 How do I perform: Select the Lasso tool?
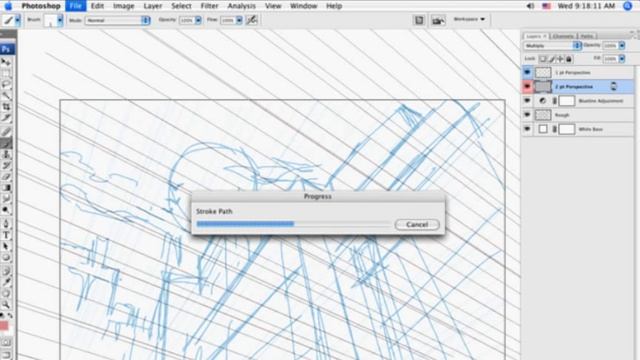(6, 84)
